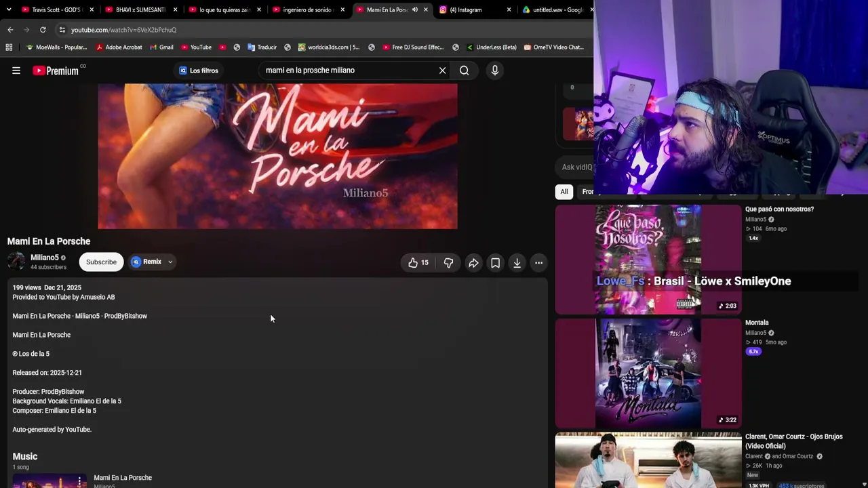Focus the youtube.com address bar URL

(x=124, y=30)
